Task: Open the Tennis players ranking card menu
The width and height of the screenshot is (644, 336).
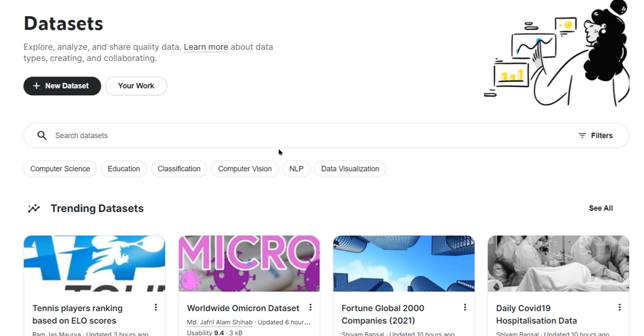Action: tap(156, 307)
